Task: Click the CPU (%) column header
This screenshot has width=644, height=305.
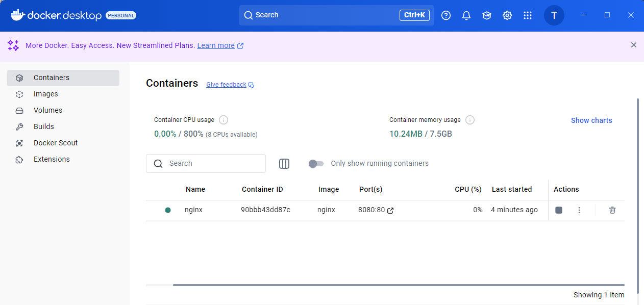Action: click(x=468, y=189)
